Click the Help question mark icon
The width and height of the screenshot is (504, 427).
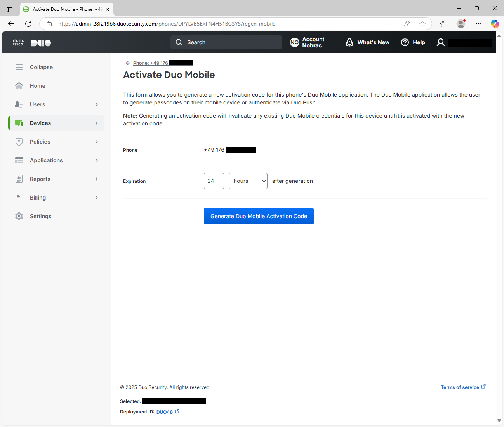click(x=405, y=42)
